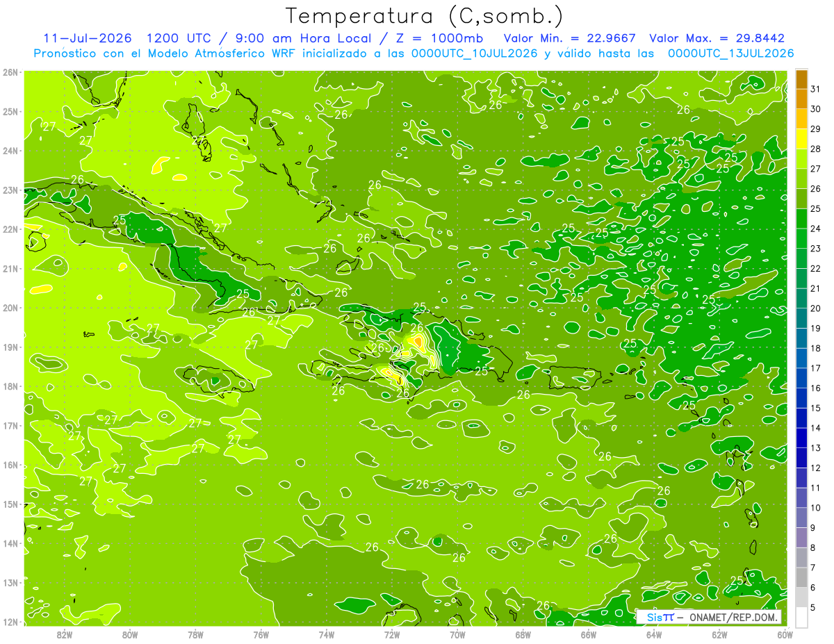Viewport: 834px width, 644px height.
Task: Click the color scale value 23
Action: pyautogui.click(x=816, y=249)
